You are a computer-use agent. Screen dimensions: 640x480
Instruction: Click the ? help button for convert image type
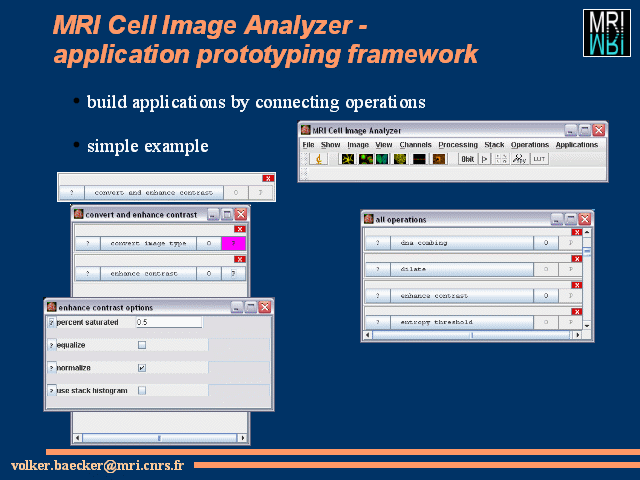click(88, 243)
